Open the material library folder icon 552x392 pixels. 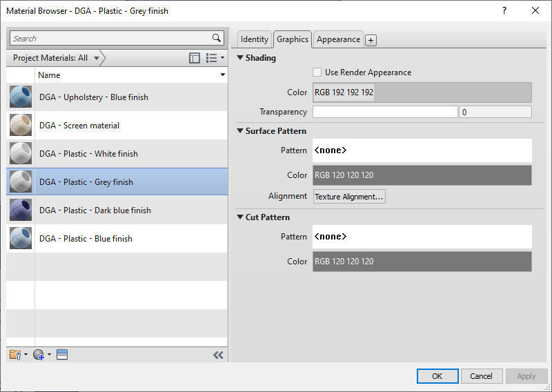click(x=15, y=355)
